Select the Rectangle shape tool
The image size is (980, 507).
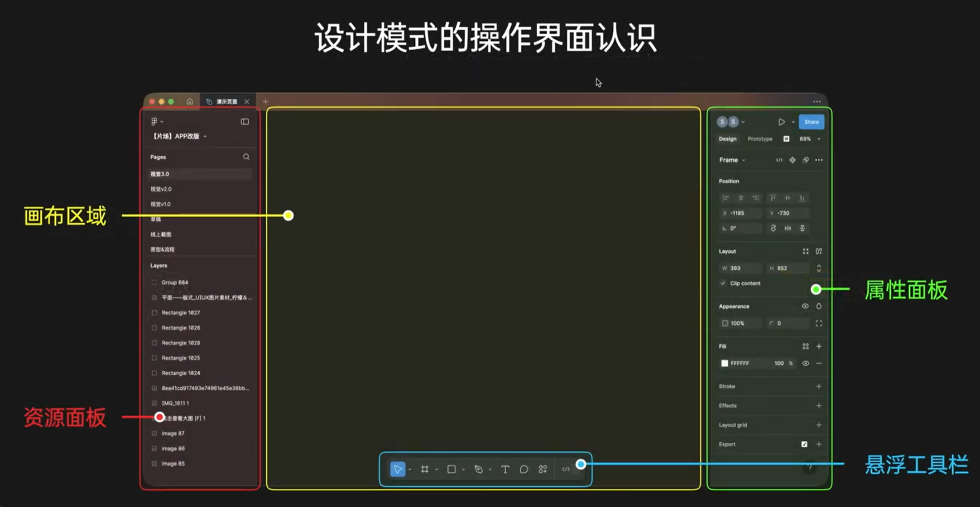(x=452, y=469)
